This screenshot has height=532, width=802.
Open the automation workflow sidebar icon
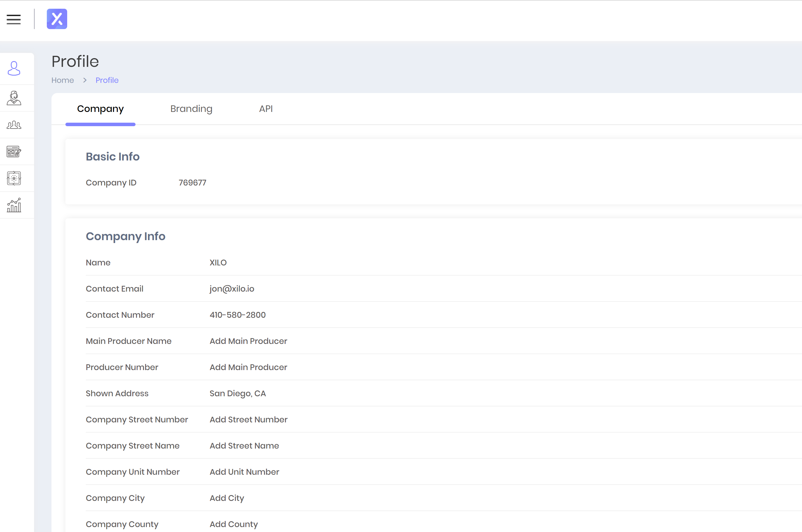tap(14, 178)
